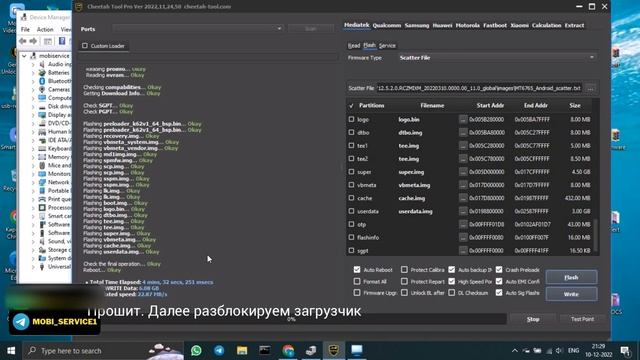Image resolution: width=640 pixels, height=360 pixels.
Task: Open the Service sub-tab
Action: [x=387, y=45]
